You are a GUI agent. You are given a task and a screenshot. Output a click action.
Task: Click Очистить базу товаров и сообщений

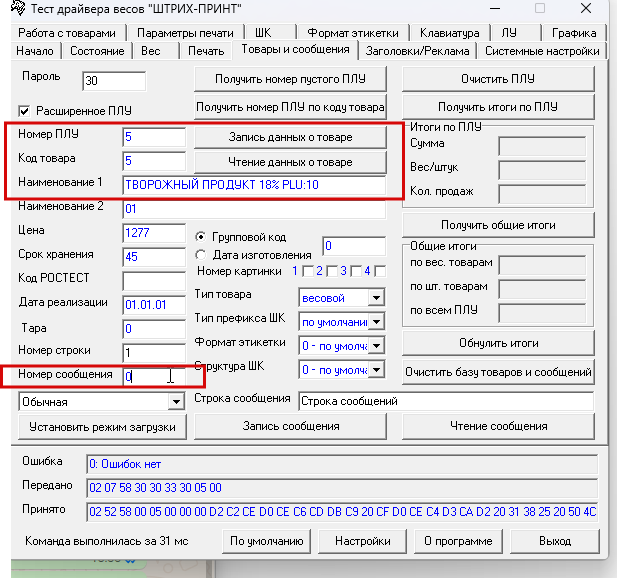pos(498,372)
